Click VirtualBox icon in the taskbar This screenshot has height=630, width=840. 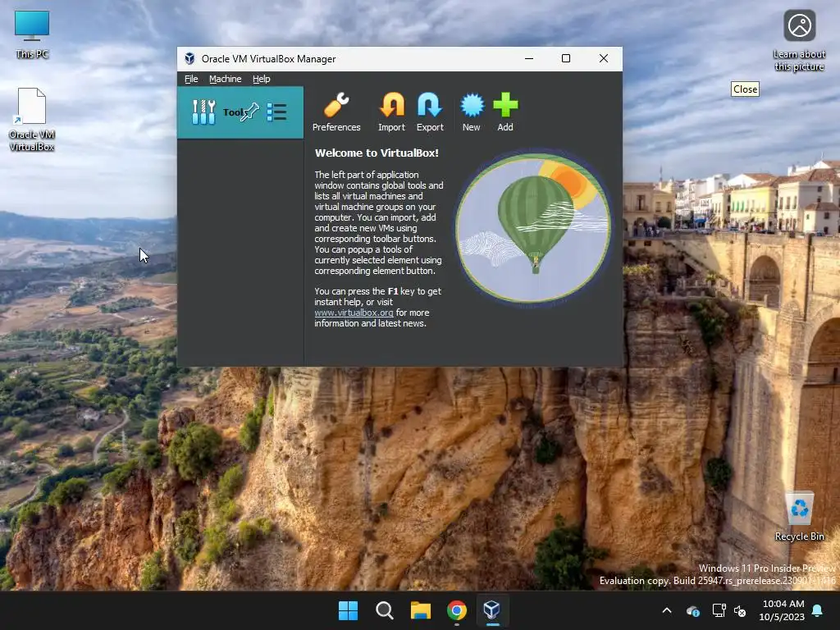(492, 610)
